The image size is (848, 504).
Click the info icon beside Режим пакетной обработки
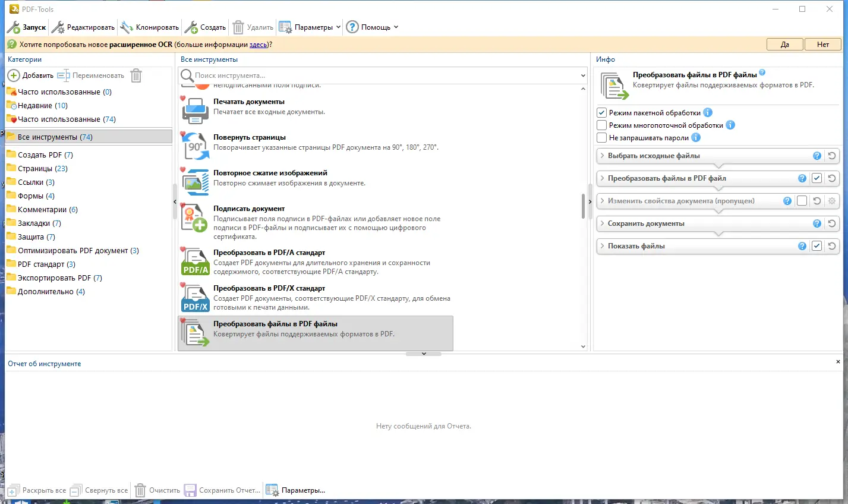tap(708, 112)
